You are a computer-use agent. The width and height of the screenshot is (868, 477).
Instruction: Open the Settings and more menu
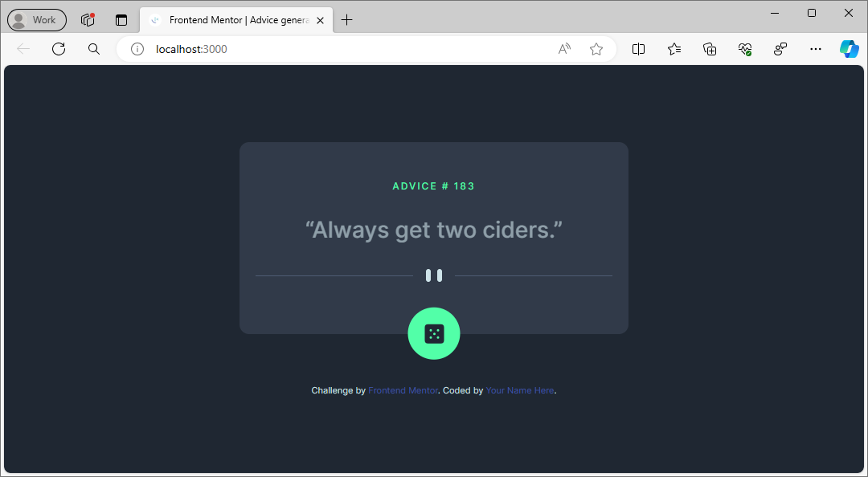point(815,49)
